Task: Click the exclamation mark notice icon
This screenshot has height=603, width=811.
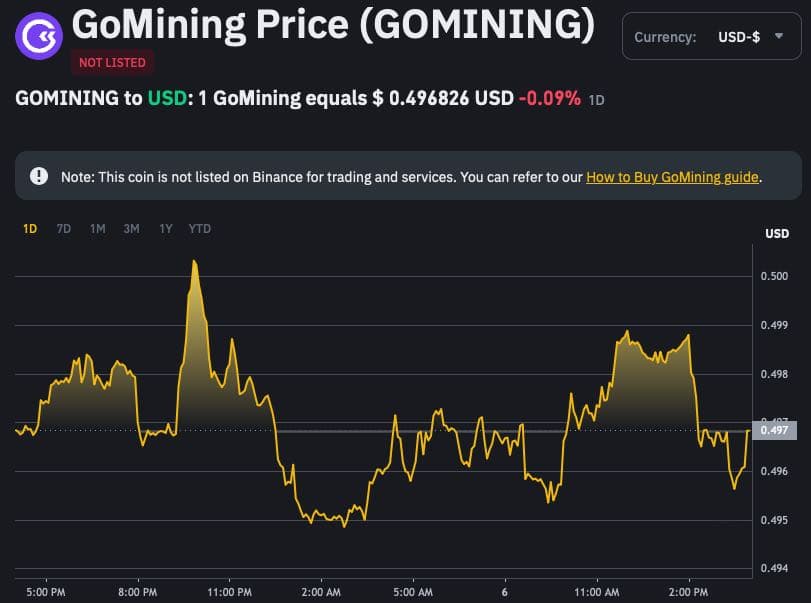Action: pos(39,176)
